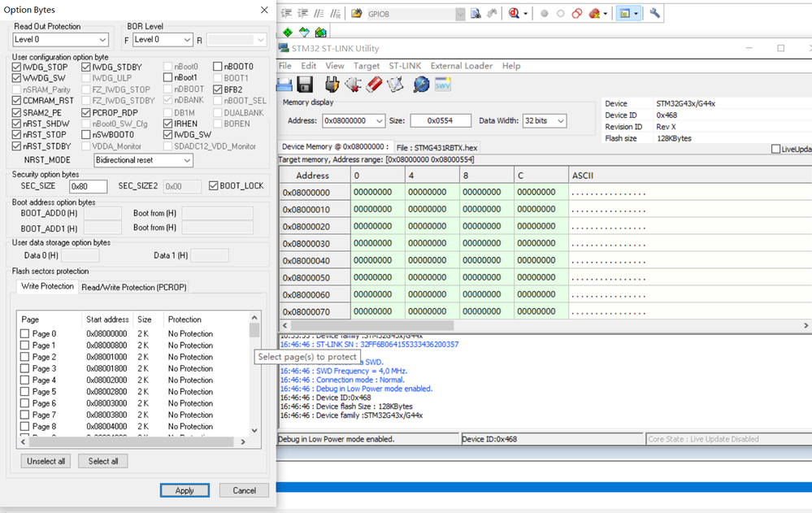Click the connect to target plug icon
Image resolution: width=812 pixels, height=513 pixels.
tap(332, 85)
